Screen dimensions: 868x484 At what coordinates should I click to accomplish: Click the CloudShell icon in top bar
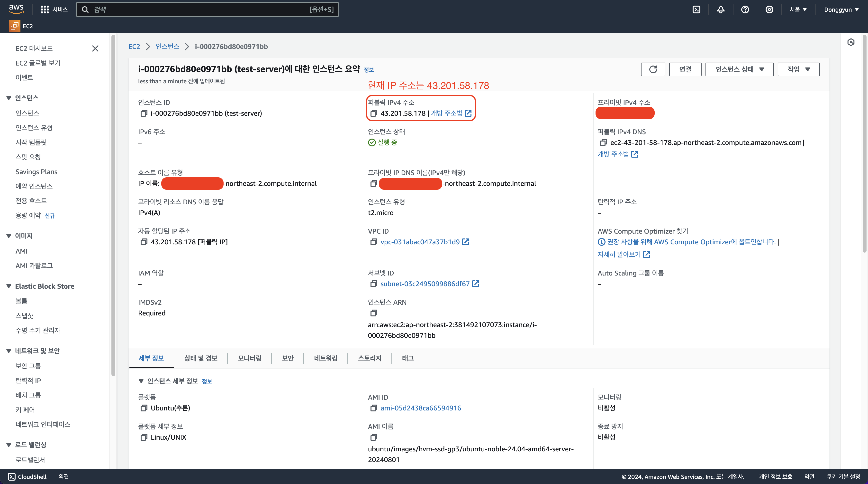pyautogui.click(x=696, y=9)
